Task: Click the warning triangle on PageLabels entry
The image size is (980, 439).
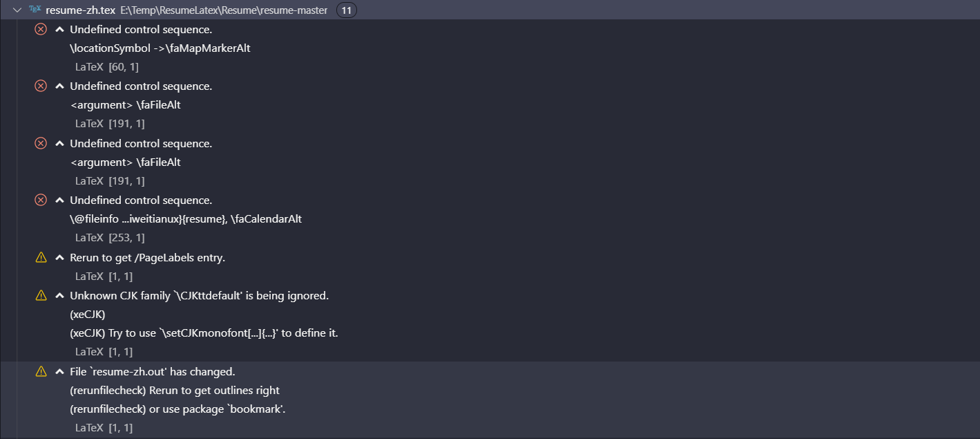Action: 39,257
